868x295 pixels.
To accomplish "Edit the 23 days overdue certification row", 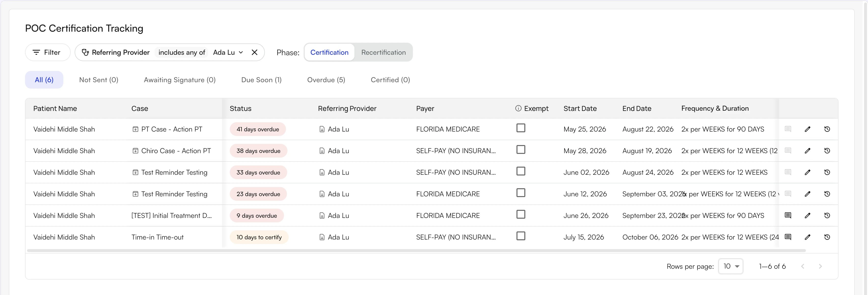I will coord(807,194).
